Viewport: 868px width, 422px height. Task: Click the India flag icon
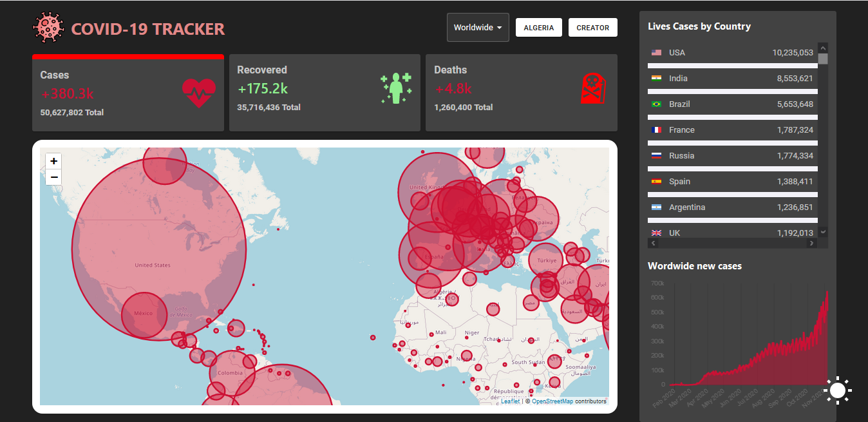[656, 79]
